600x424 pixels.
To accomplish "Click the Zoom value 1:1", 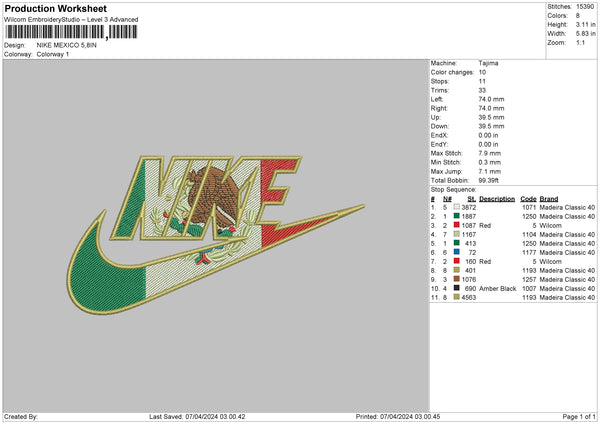I will click(x=580, y=42).
